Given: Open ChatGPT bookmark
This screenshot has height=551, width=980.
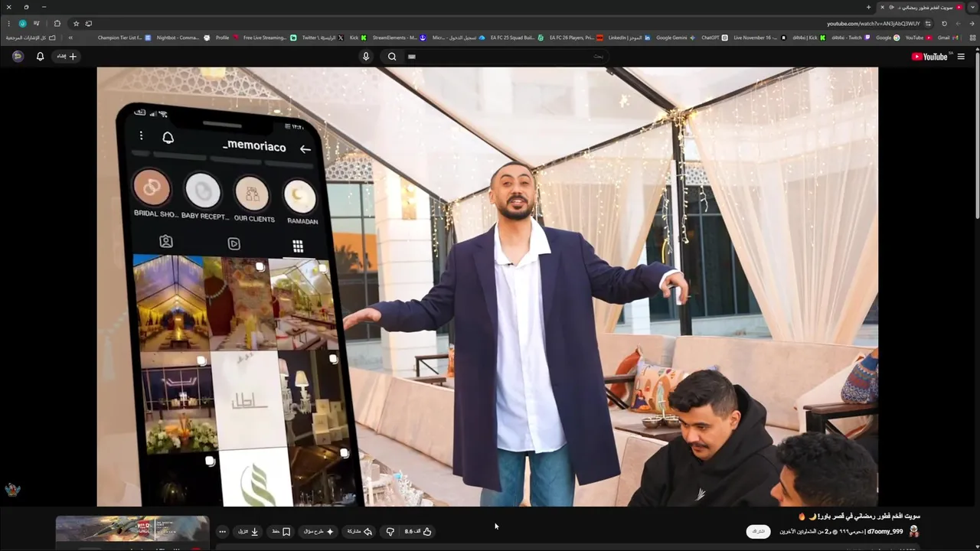Looking at the screenshot, I should [x=715, y=37].
